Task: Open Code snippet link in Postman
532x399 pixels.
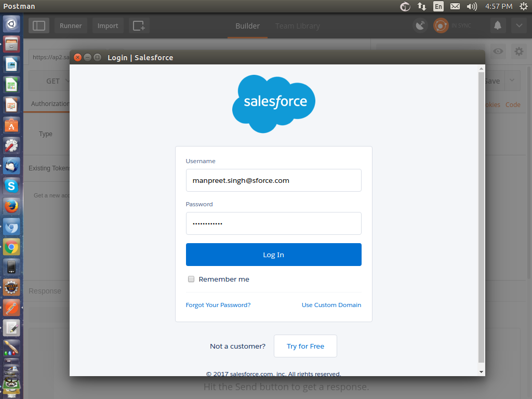Action: click(513, 105)
